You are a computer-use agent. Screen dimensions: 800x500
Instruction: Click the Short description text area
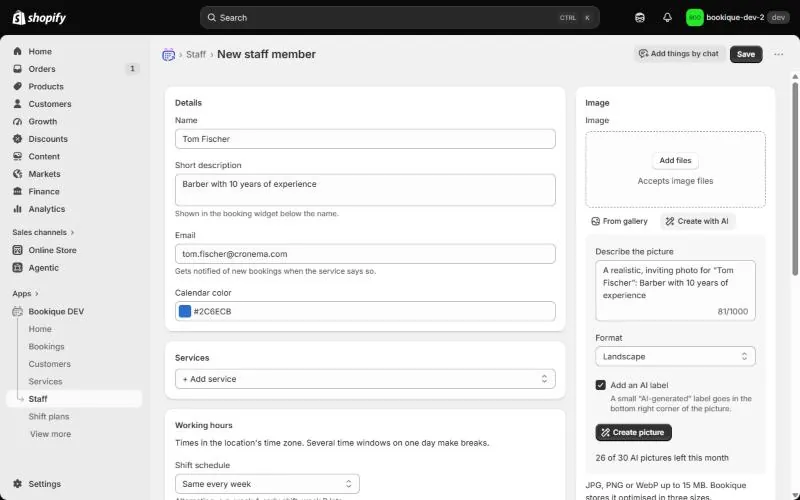coord(365,190)
